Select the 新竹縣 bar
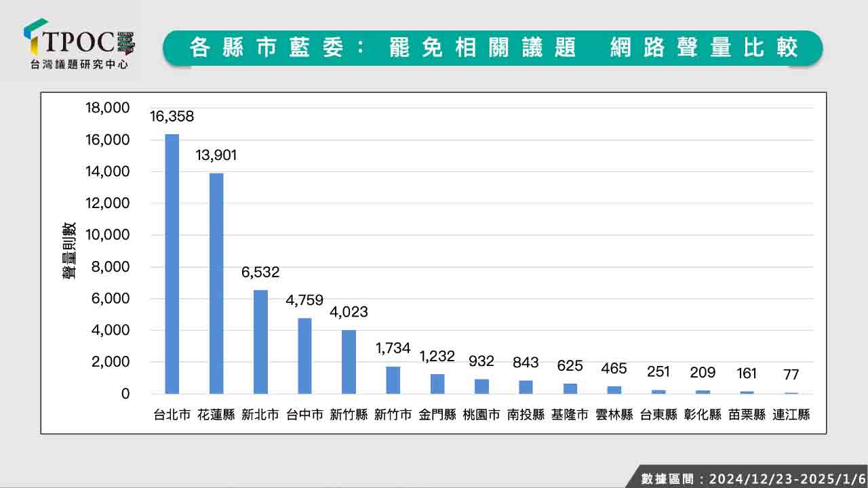This screenshot has height=488, width=868. (x=349, y=362)
